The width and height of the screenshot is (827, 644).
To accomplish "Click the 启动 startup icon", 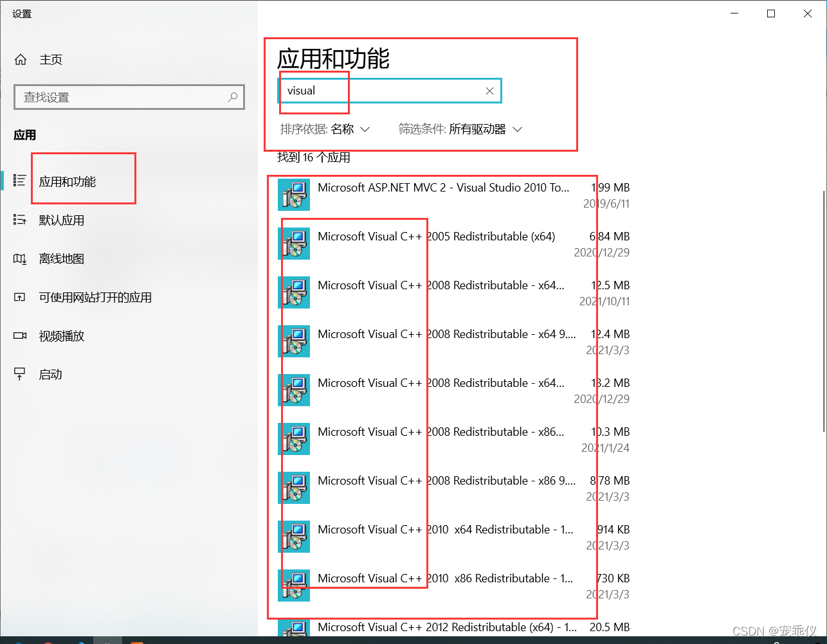I will (x=20, y=375).
